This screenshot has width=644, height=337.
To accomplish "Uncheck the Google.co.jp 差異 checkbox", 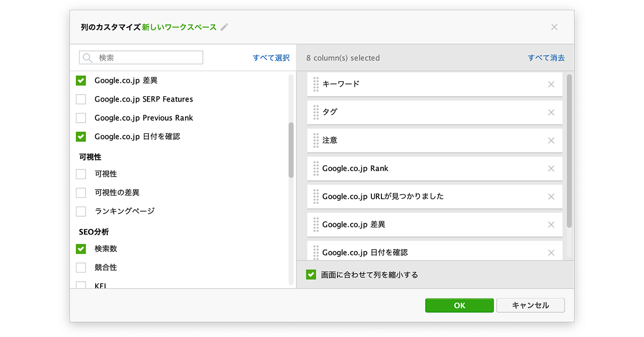I will 81,80.
